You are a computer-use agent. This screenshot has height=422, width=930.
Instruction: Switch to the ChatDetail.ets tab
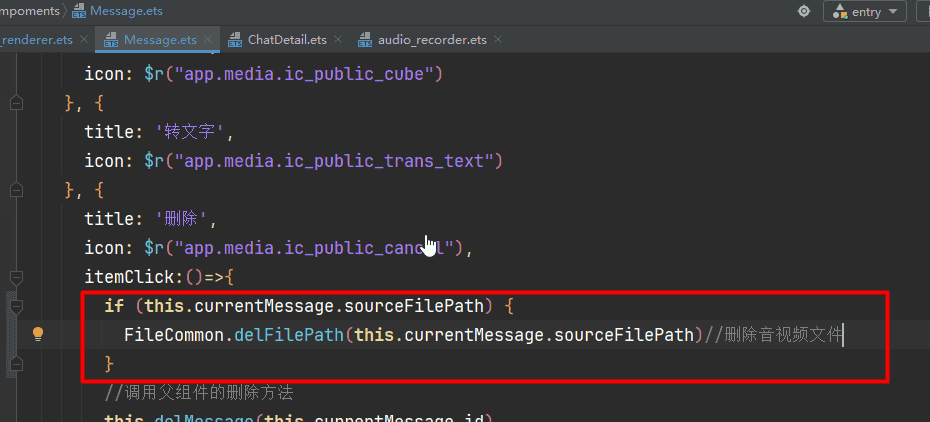click(286, 40)
